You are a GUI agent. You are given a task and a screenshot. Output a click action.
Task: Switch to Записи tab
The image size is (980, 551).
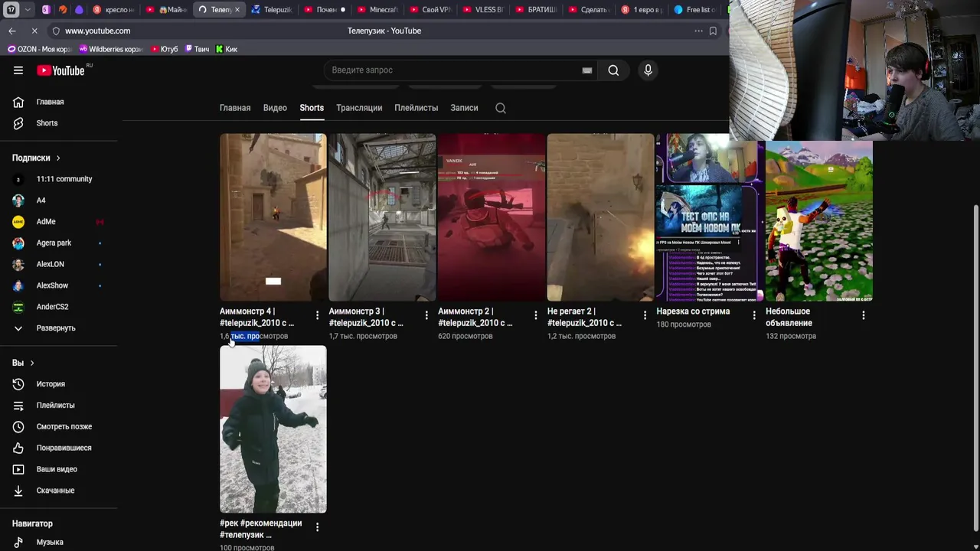point(464,108)
